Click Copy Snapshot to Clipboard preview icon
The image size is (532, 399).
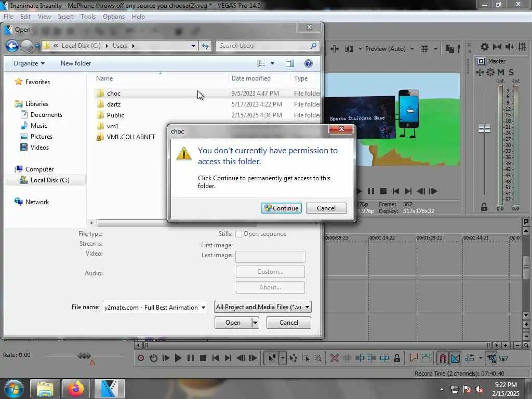coord(449,49)
